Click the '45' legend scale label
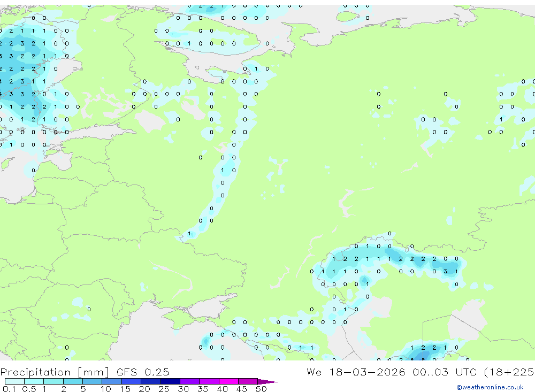The height and width of the screenshot is (392, 535). click(x=242, y=389)
